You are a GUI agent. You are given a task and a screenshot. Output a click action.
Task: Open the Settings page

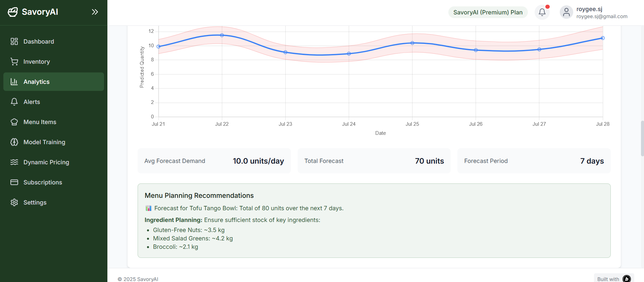point(54,203)
